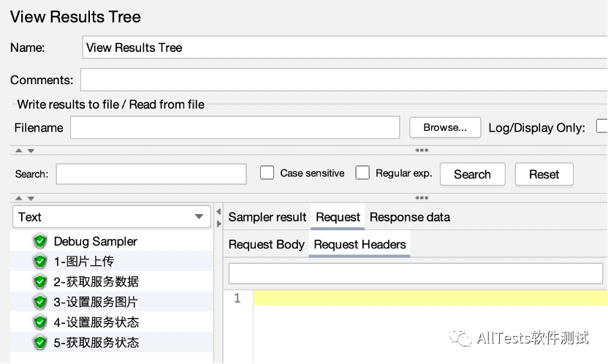
Task: Click the green shield icon beside 1-图片上传
Action: coord(40,261)
